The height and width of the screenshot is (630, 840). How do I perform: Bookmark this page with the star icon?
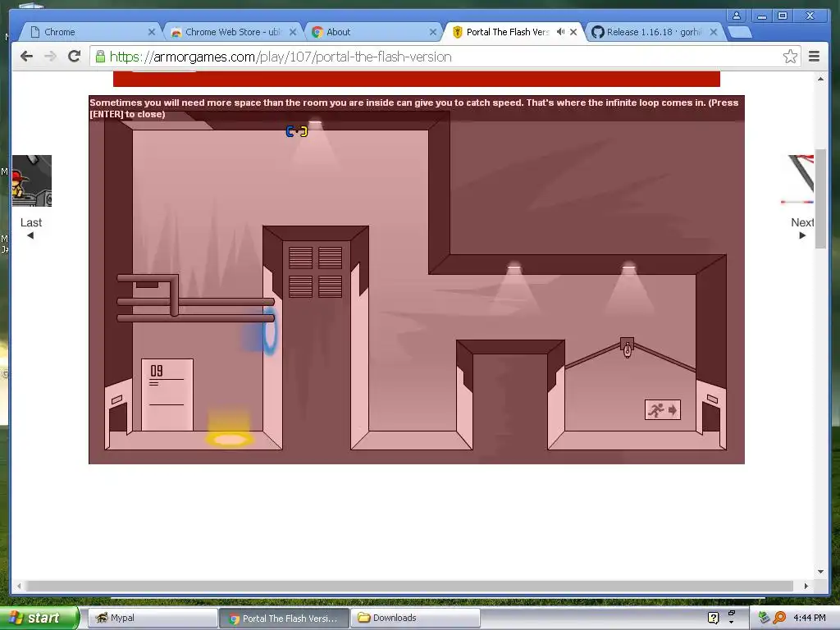(790, 57)
